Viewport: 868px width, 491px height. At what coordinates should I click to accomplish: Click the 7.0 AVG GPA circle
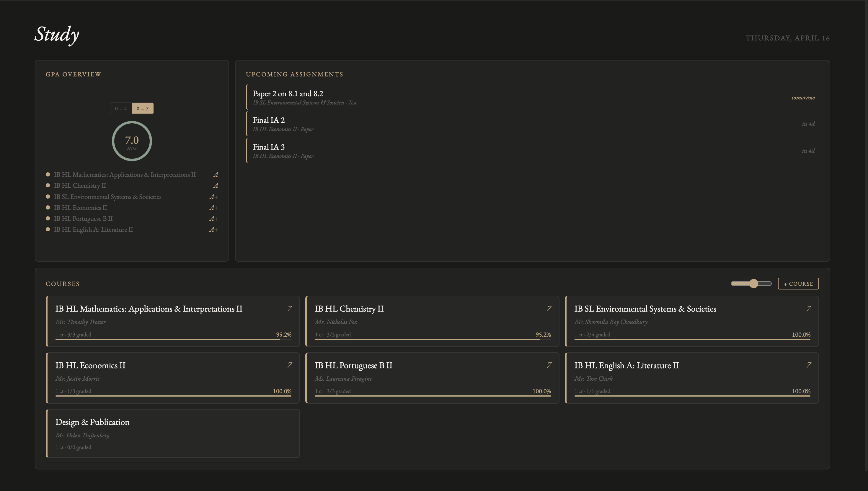tap(132, 141)
